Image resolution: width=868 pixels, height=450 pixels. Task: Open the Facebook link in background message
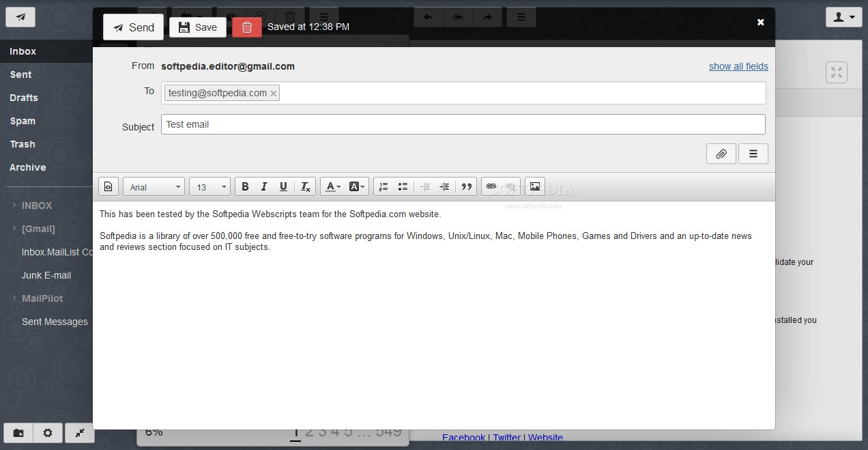pos(463,438)
